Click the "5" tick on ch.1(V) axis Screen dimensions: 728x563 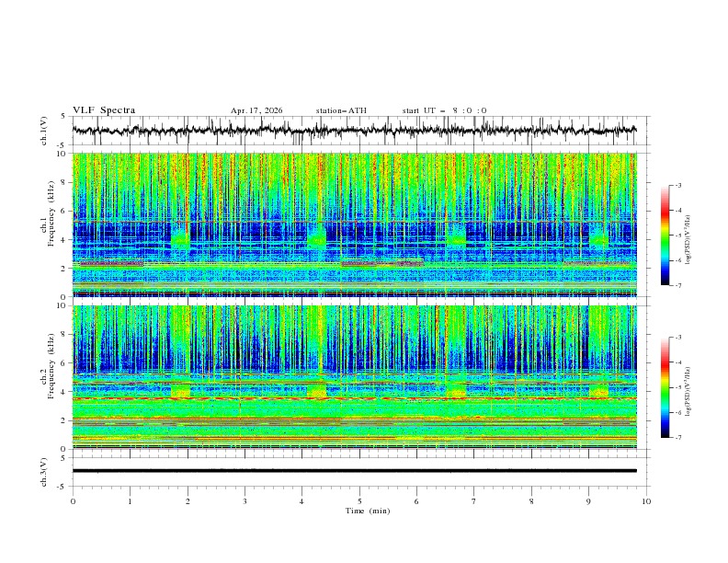64,117
